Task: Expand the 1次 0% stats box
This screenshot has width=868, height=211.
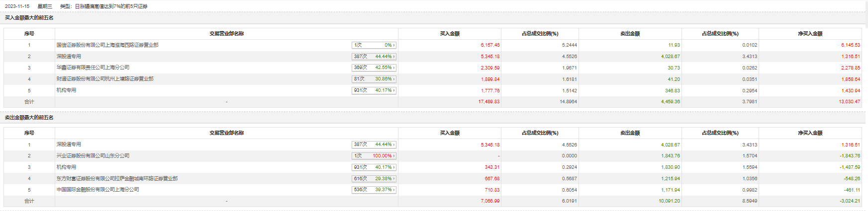Action: pyautogui.click(x=374, y=45)
